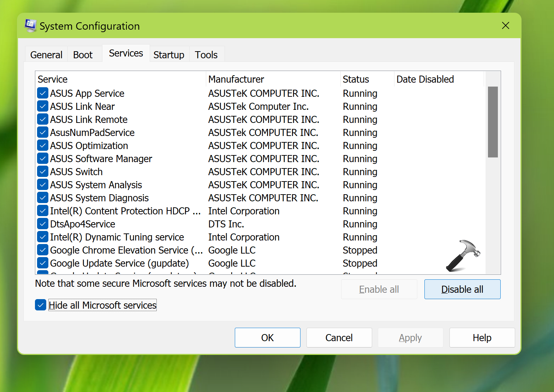Open the Tools tab
554x392 pixels.
206,55
